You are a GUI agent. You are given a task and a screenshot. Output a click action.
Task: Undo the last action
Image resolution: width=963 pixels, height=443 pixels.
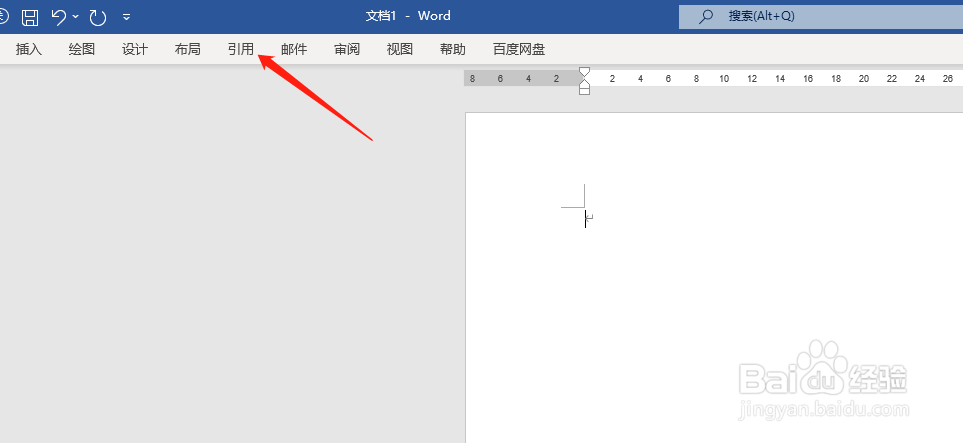tap(59, 17)
